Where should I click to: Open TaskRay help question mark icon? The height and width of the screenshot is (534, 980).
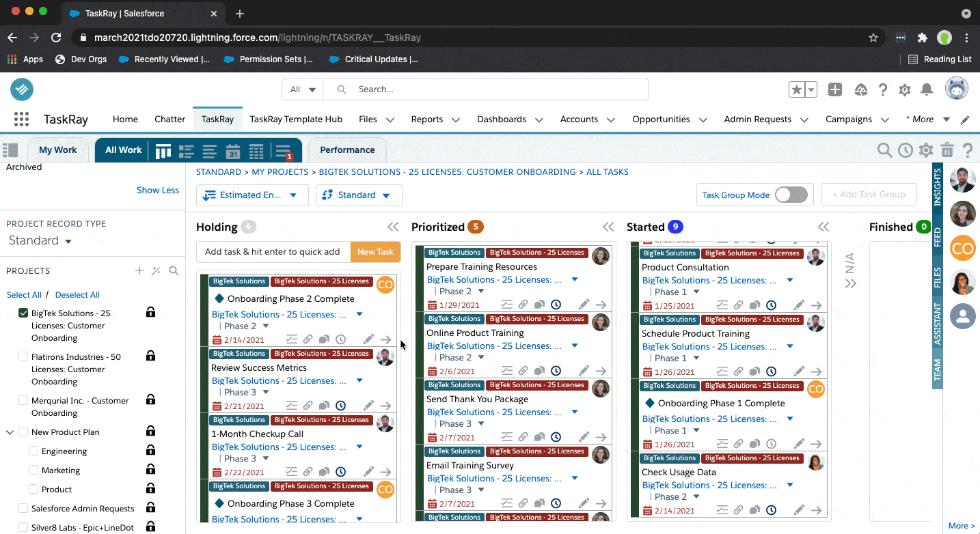[x=968, y=150]
